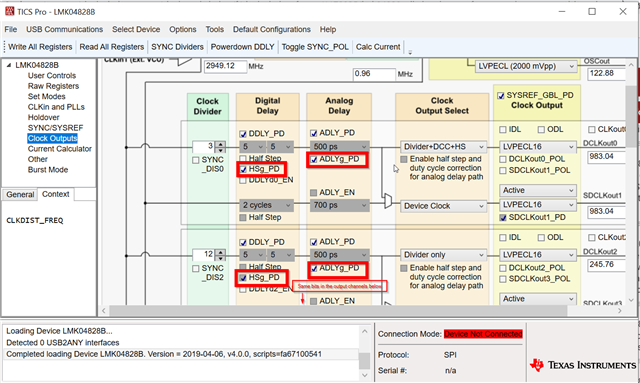Screen dimensions: 640x383
Task: Open the Divider+DCC+HS dropdown
Action: pyautogui.click(x=443, y=147)
